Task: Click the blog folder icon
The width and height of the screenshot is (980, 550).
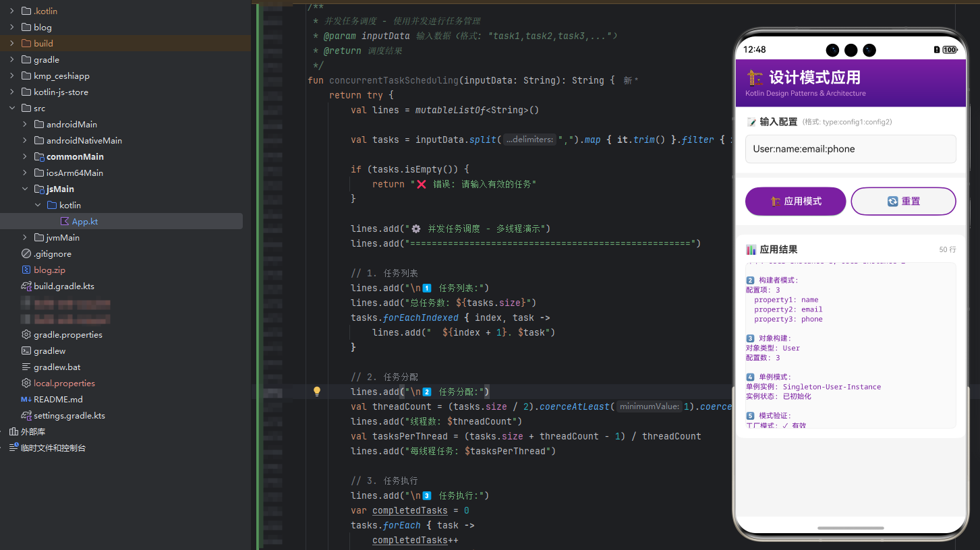Action: [26, 27]
